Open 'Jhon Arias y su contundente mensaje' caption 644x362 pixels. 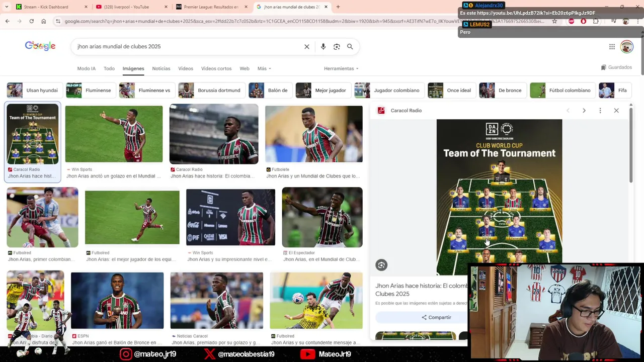click(315, 343)
